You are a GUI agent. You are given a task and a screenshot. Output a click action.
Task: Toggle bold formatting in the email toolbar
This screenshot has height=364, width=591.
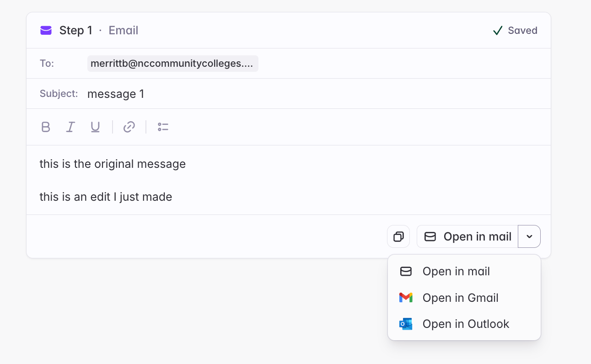(46, 127)
